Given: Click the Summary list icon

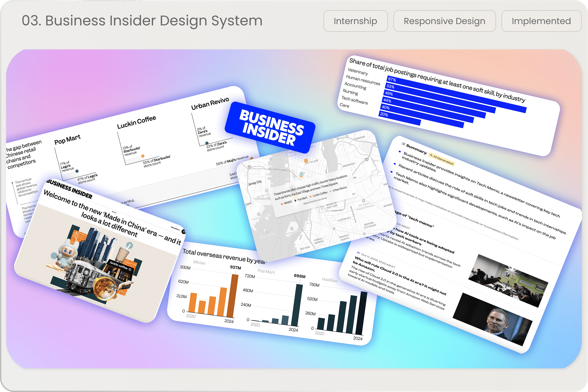Looking at the screenshot, I should pos(403,144).
